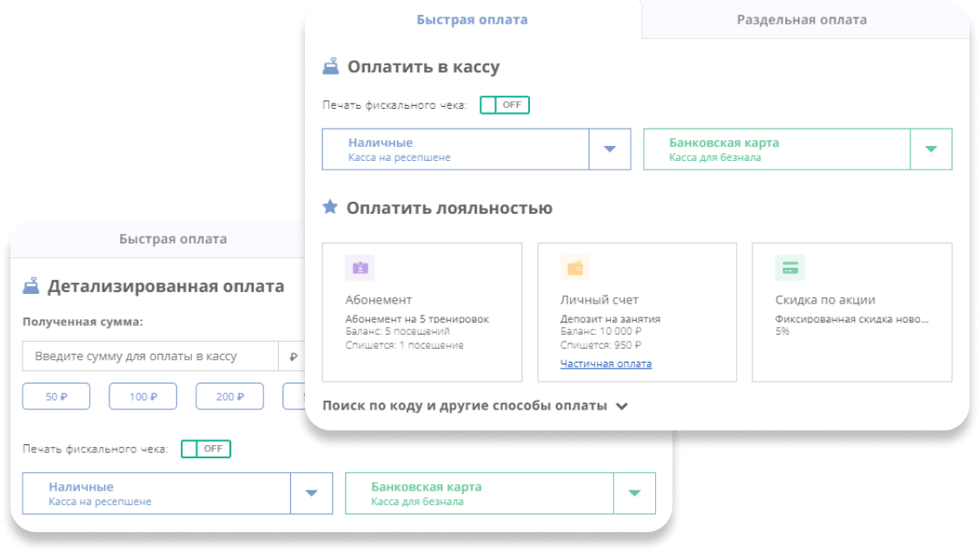Open Наличные dropdown arrow in back window
This screenshot has width=980, height=553.
(311, 493)
